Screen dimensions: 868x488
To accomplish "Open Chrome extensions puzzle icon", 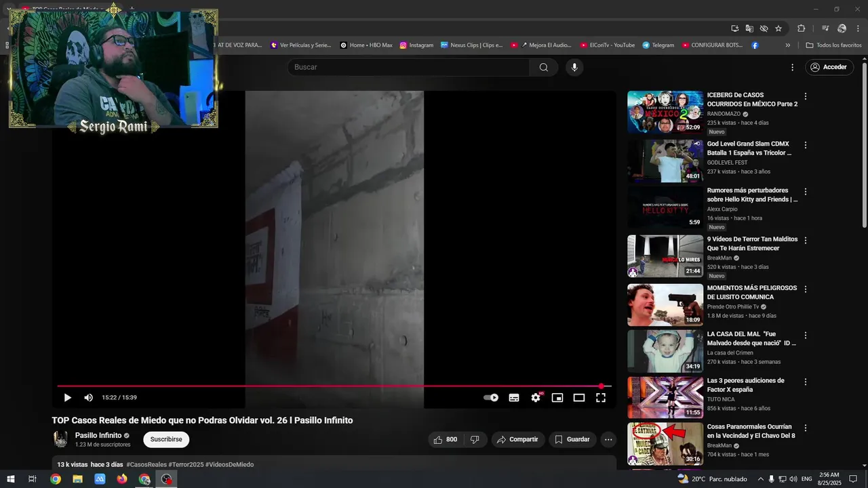I will [x=801, y=28].
